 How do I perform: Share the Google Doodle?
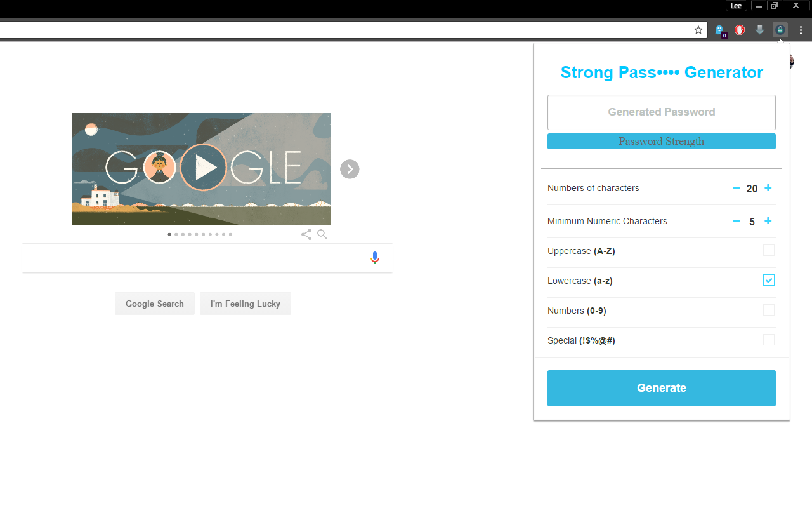coord(306,234)
